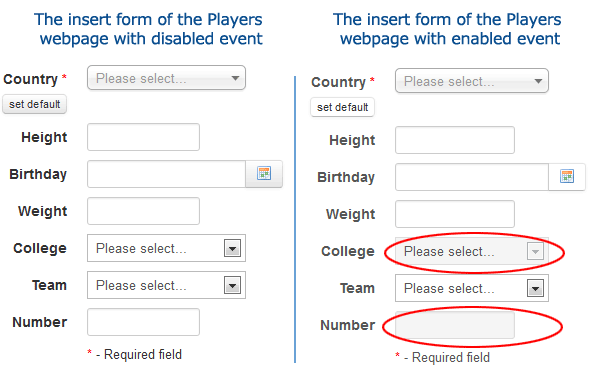Click the greyed-out College dropdown circled in red
Screen dimensions: 591x375
point(472,251)
